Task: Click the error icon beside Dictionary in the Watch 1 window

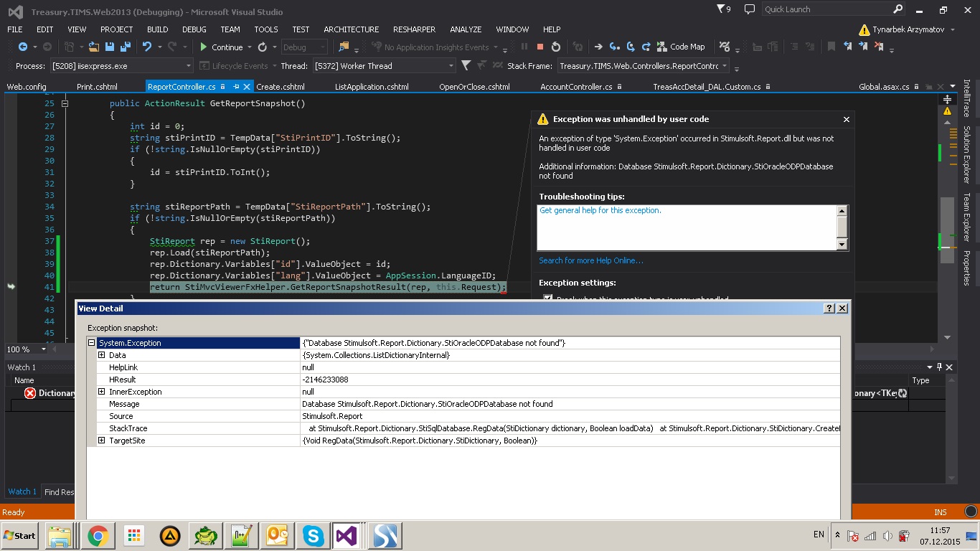Action: pyautogui.click(x=30, y=393)
